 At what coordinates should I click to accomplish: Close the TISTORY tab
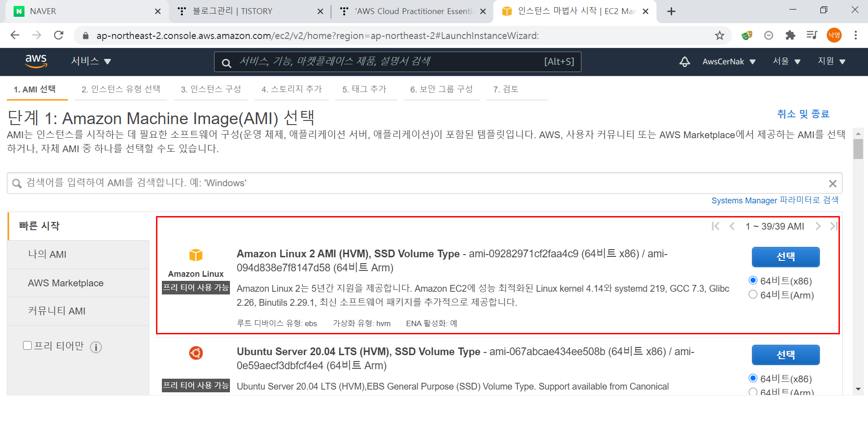tap(320, 11)
